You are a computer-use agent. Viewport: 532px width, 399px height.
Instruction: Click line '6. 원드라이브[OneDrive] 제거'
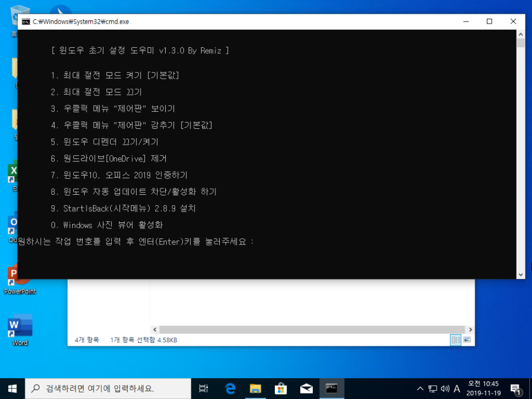point(108,158)
